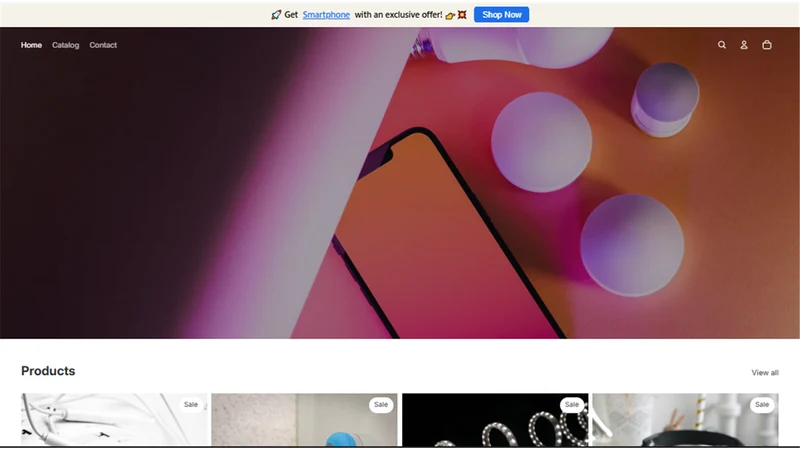Screen dimensions: 800x450
Task: Click the Products section heading
Action: click(x=48, y=371)
